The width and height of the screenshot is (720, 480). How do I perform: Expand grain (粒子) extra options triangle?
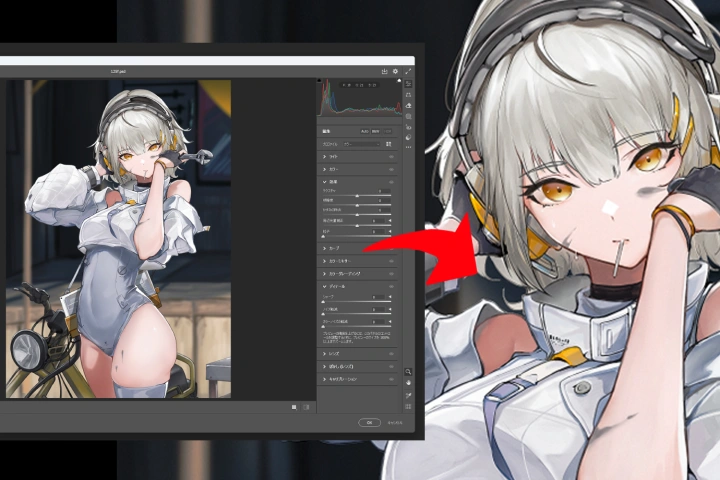[x=390, y=232]
